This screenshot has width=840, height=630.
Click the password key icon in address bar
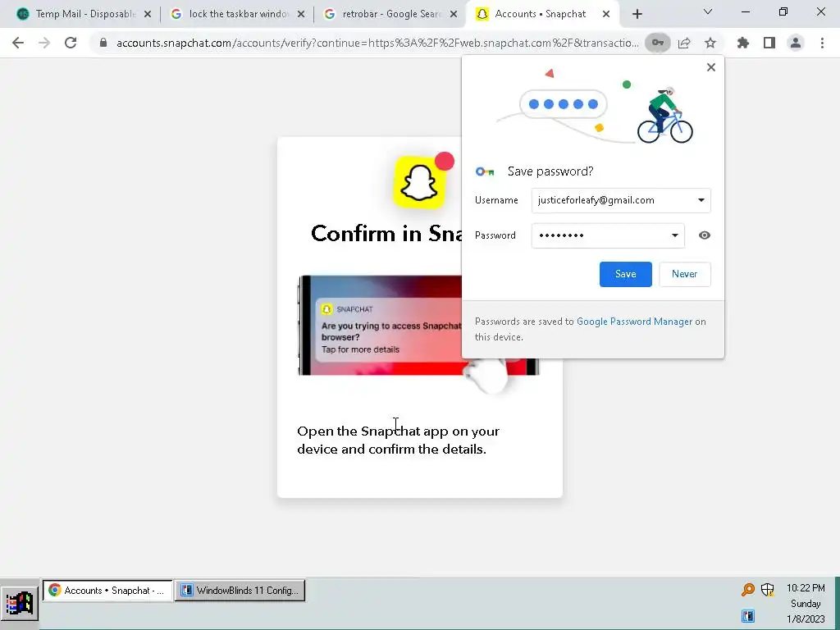[x=657, y=43]
